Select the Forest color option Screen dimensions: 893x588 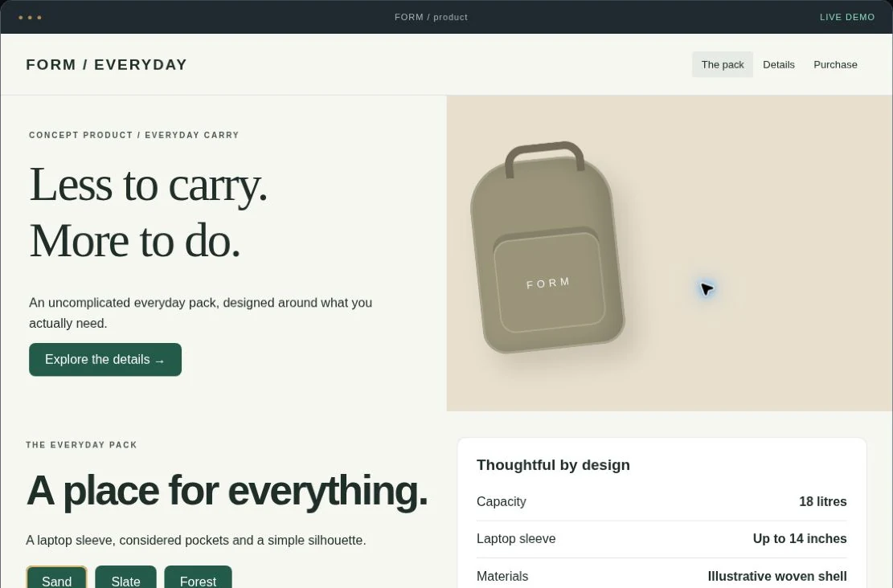click(x=198, y=578)
